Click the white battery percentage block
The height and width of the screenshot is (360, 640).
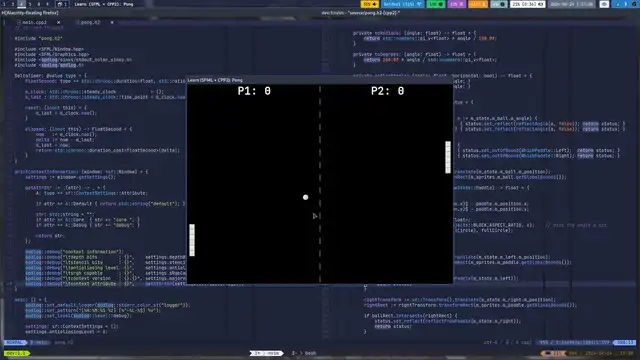coord(527,4)
